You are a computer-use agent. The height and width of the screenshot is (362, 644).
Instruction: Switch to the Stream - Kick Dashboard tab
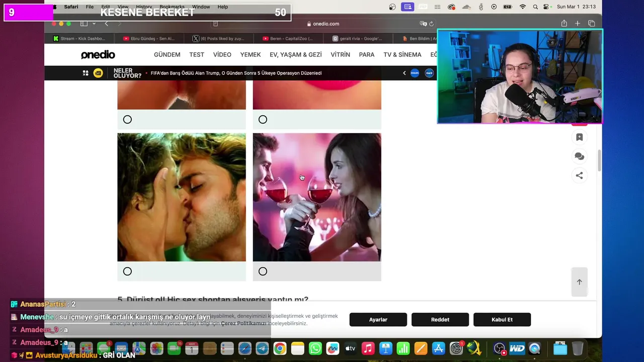coord(80,38)
